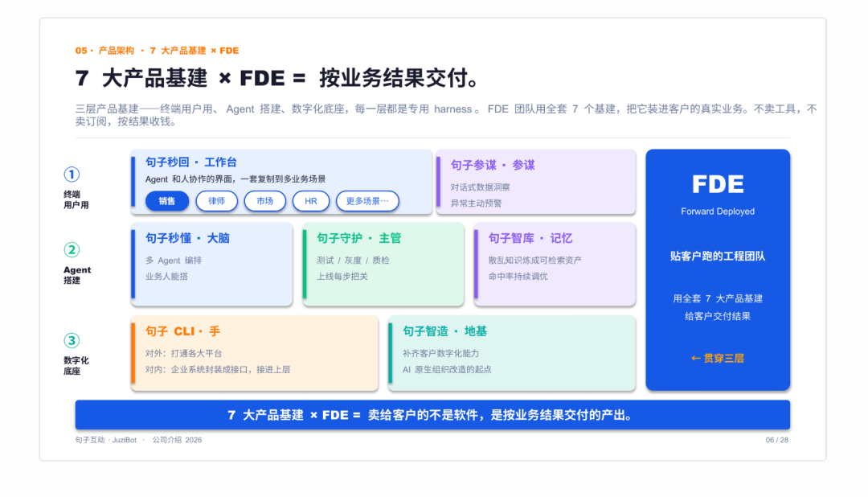Select the 多 Agent 编排 line
Viewport: 868px width, 497px height.
pos(174,261)
